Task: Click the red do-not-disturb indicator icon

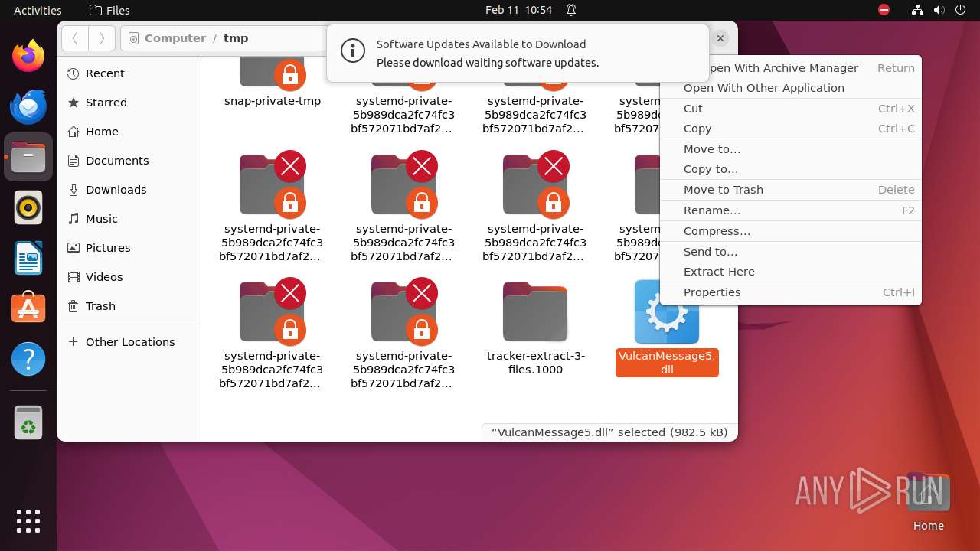Action: tap(884, 10)
